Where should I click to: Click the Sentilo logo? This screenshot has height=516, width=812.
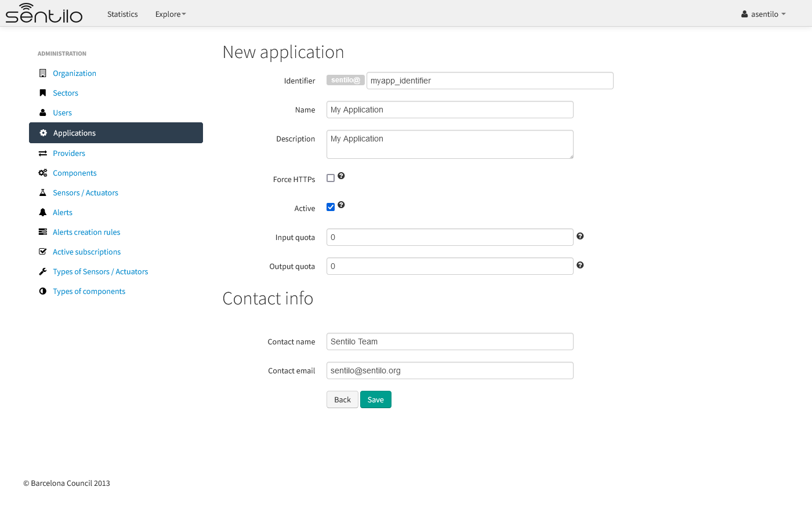click(44, 13)
